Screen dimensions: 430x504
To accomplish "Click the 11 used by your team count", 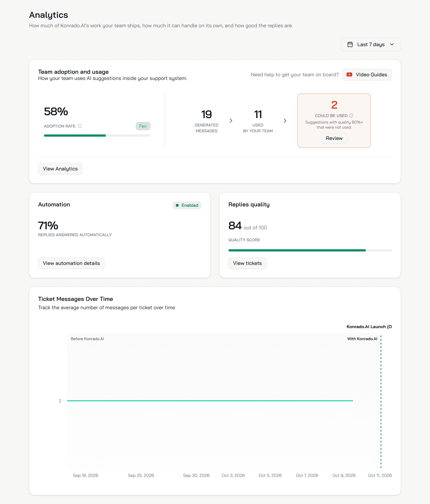I will point(258,114).
